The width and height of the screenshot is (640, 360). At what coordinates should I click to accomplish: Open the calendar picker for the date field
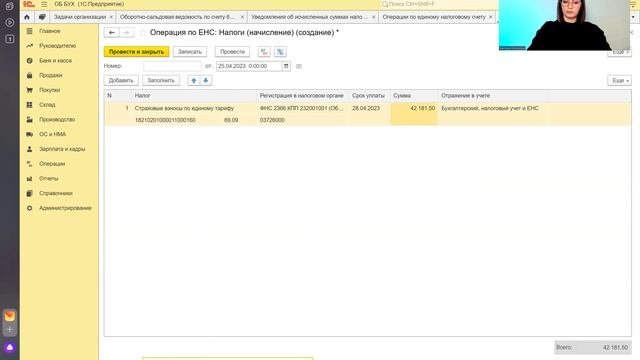(286, 66)
